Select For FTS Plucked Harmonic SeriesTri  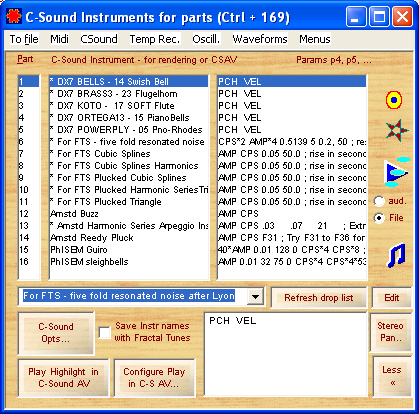[129, 190]
